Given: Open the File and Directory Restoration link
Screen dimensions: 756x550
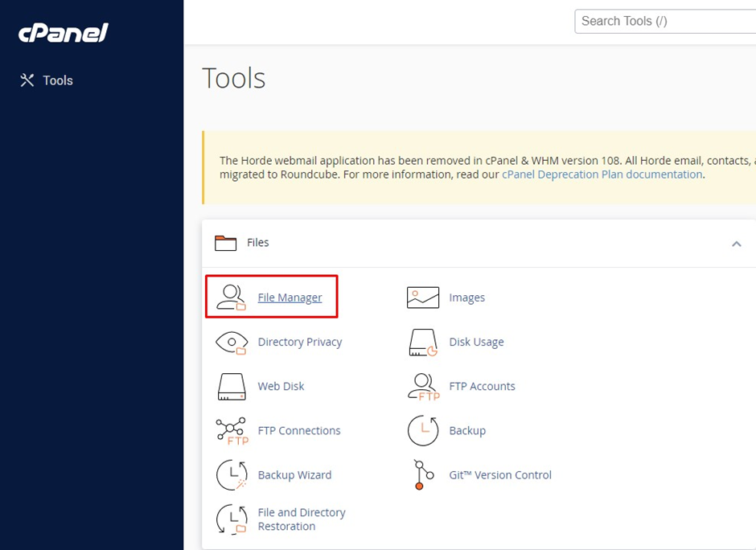Looking at the screenshot, I should [x=302, y=519].
